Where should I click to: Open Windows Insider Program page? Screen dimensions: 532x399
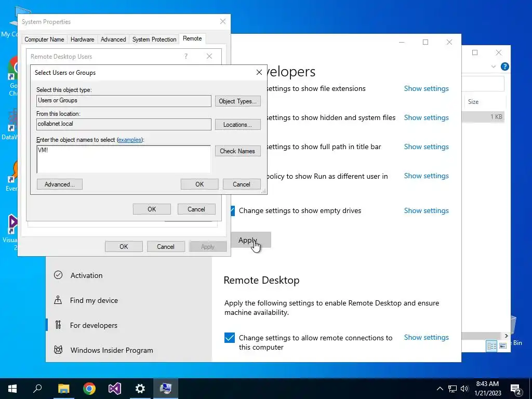[112, 351]
